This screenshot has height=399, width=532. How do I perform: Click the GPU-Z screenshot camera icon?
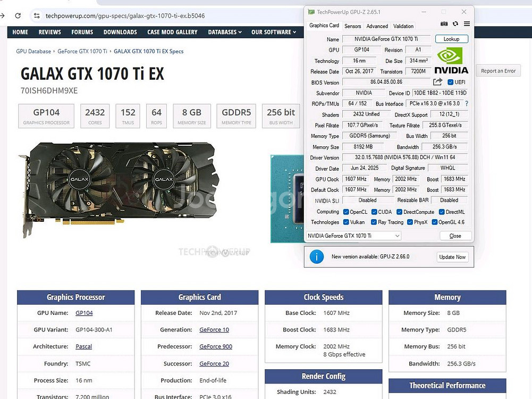tap(444, 24)
